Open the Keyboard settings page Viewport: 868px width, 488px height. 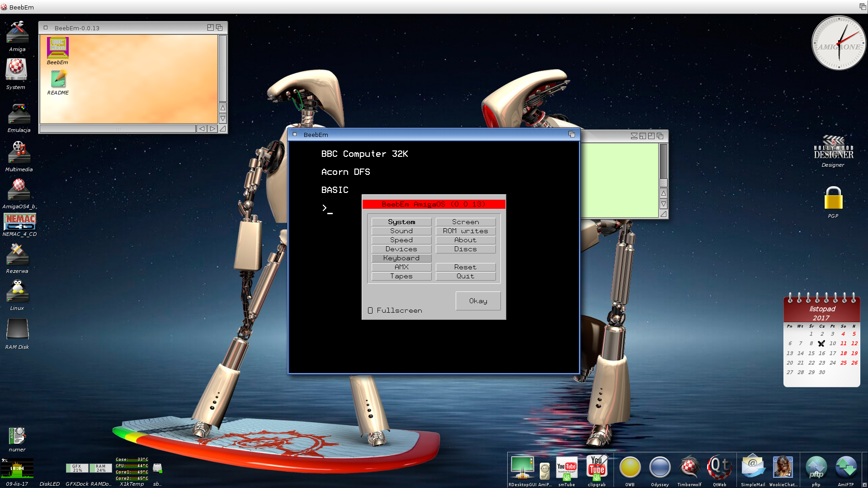[x=401, y=258]
